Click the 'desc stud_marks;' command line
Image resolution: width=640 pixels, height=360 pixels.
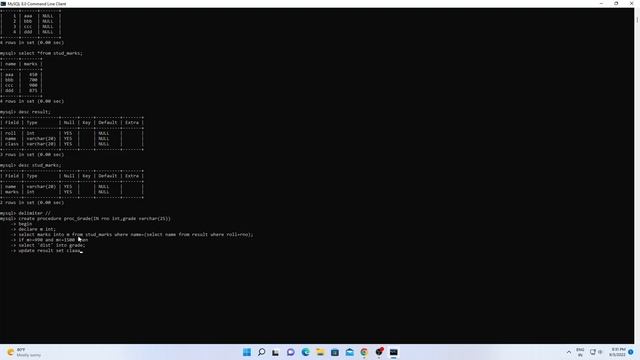point(31,165)
